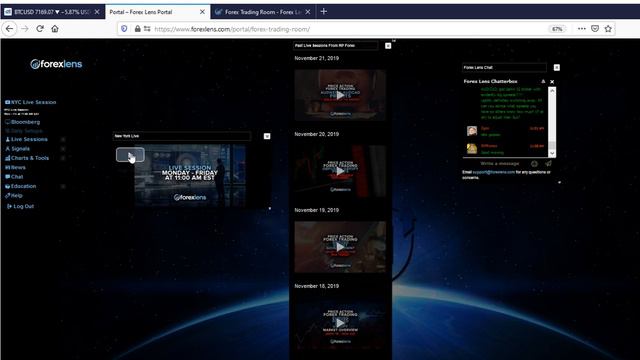Click Log Out in sidebar
Image resolution: width=640 pixels, height=360 pixels.
coord(20,206)
